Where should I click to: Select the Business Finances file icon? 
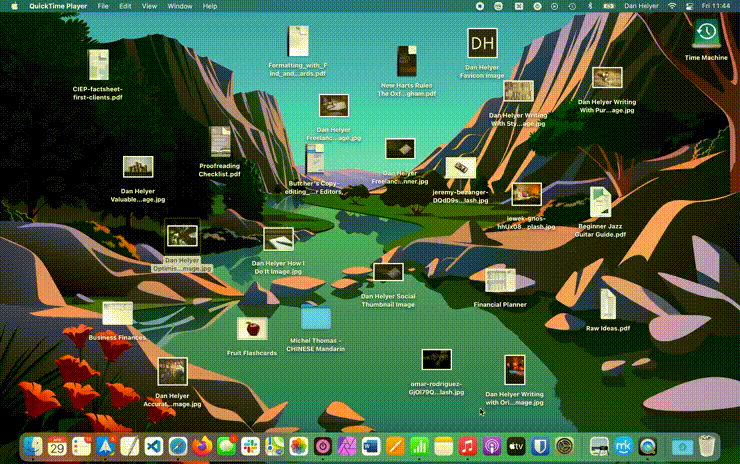click(118, 314)
